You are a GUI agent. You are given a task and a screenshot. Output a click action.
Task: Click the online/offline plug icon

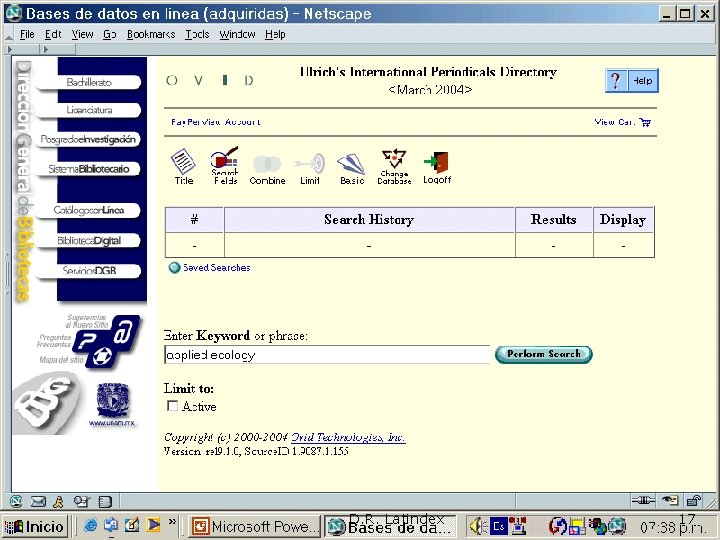tap(643, 501)
